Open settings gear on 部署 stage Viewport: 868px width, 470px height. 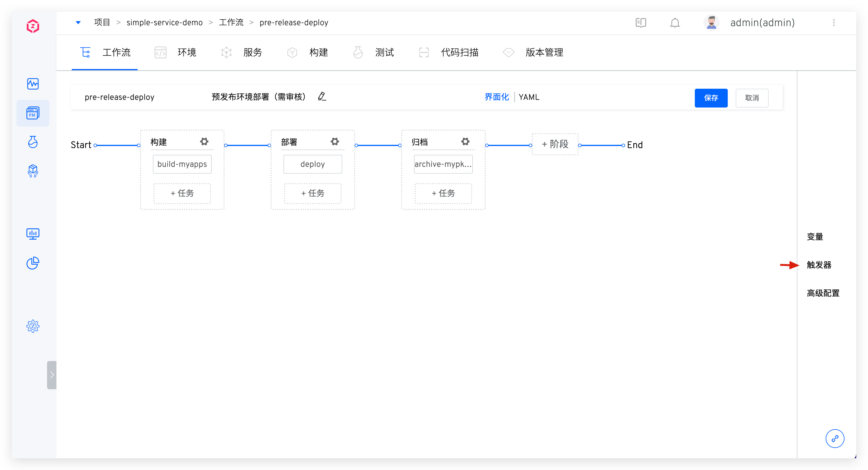click(x=335, y=141)
